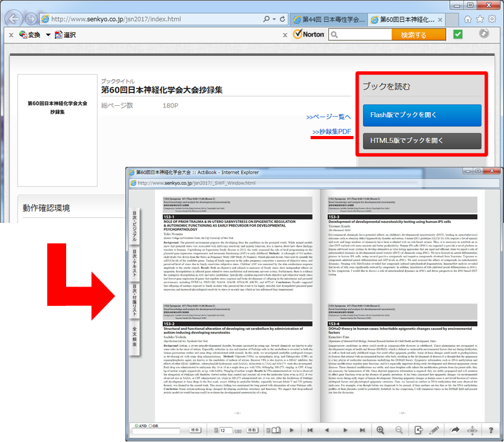Viewport: 504px width, 442px height.
Task: Click the book cover thumbnail 第60回日本神経化学会大会 抄録集
Action: pyautogui.click(x=57, y=130)
